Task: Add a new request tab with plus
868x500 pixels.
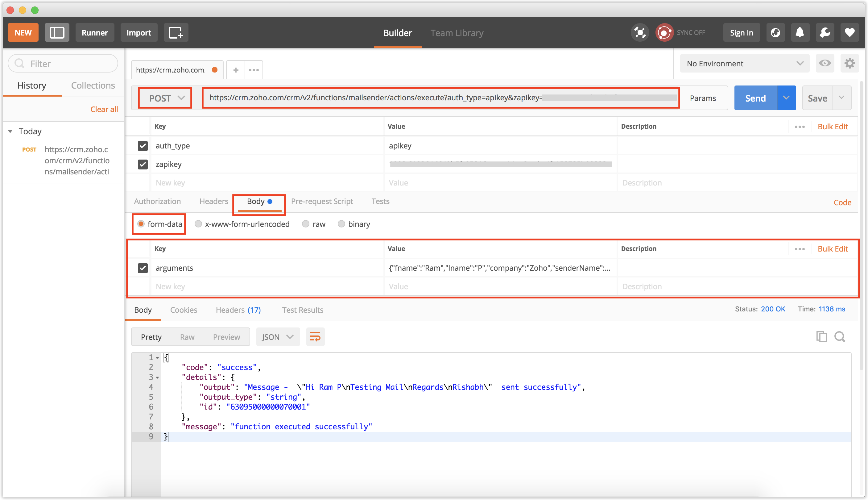Action: (x=236, y=70)
